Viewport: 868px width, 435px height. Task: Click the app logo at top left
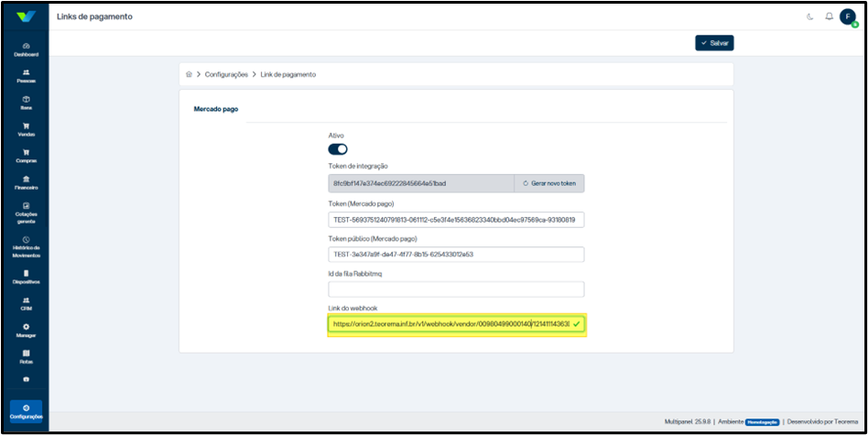click(x=26, y=16)
